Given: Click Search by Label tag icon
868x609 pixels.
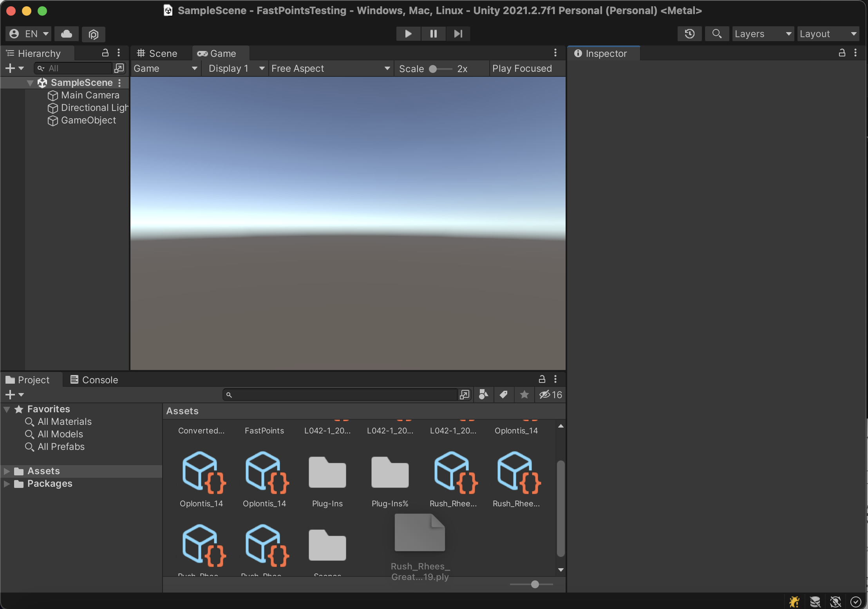Looking at the screenshot, I should 504,395.
